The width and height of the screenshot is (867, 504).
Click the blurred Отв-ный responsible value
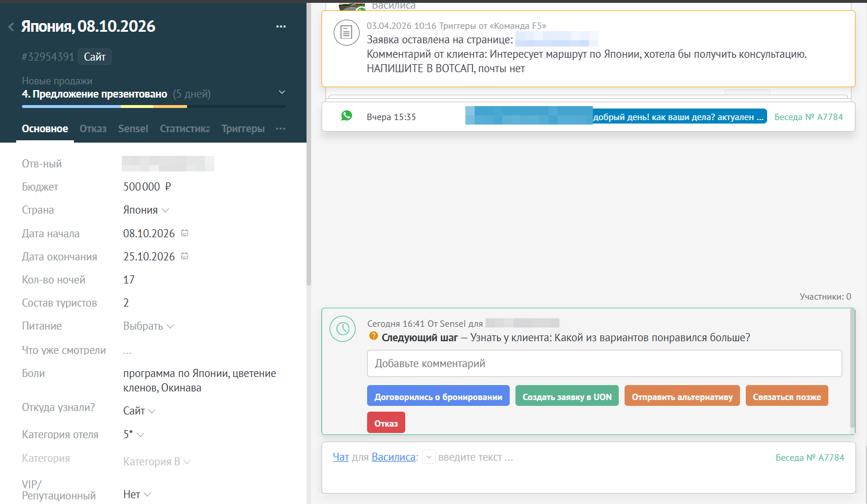168,164
